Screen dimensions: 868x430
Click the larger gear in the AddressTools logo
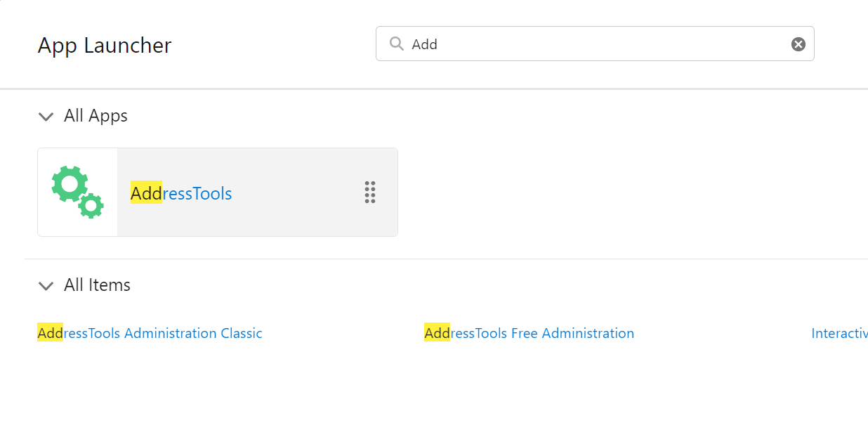(70, 184)
